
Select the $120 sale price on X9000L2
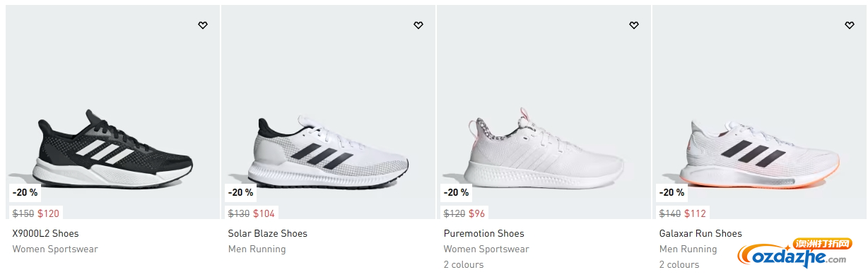coord(49,213)
